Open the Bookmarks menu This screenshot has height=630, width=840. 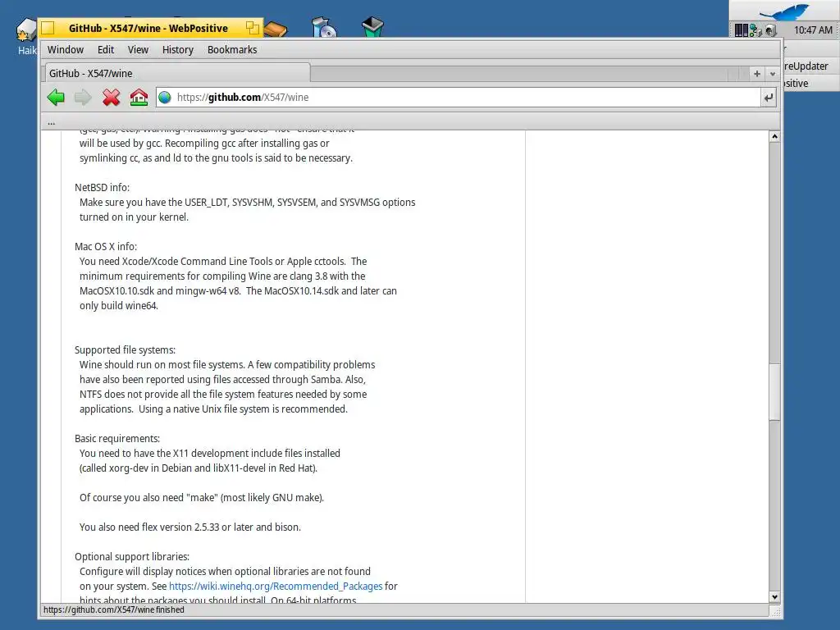(232, 50)
